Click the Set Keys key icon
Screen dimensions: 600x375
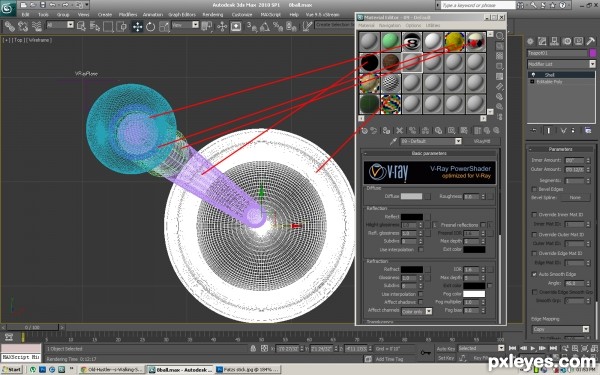tap(426, 352)
